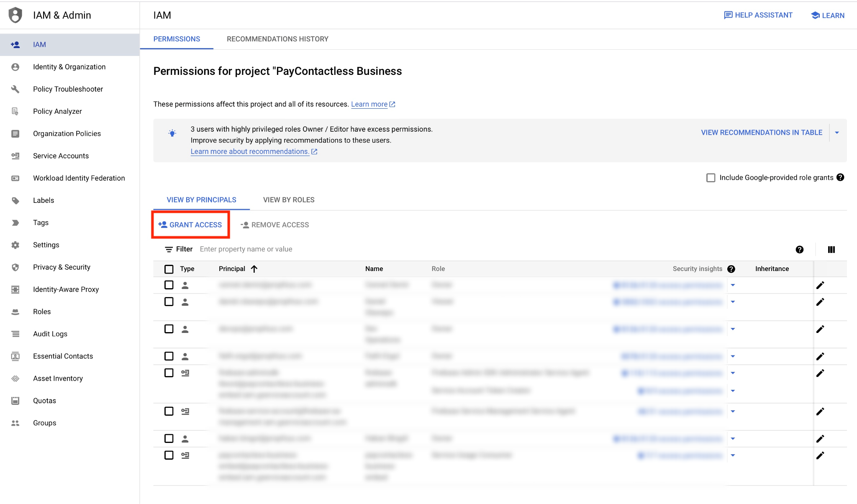This screenshot has height=504, width=857.
Task: Open Service Accounts in the sidebar
Action: tap(61, 156)
